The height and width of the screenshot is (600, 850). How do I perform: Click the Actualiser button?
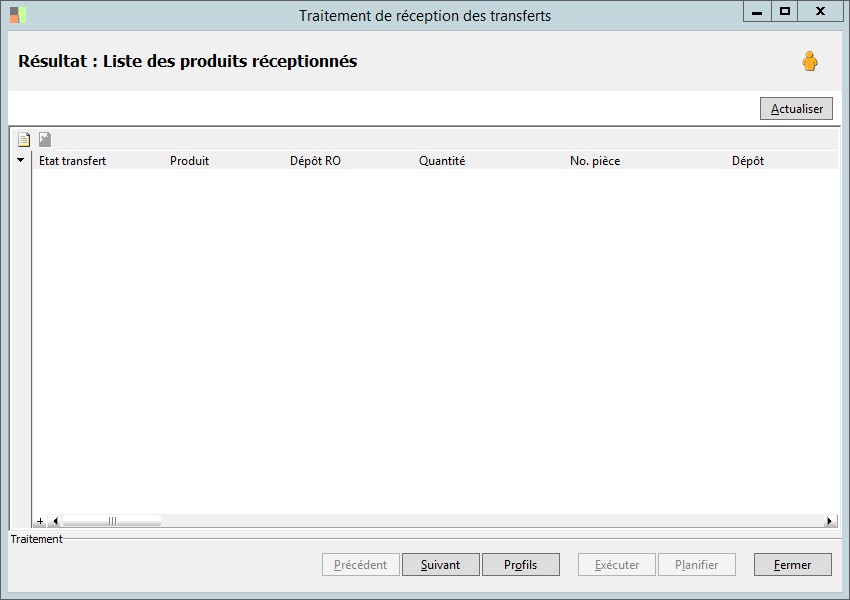pyautogui.click(x=796, y=108)
